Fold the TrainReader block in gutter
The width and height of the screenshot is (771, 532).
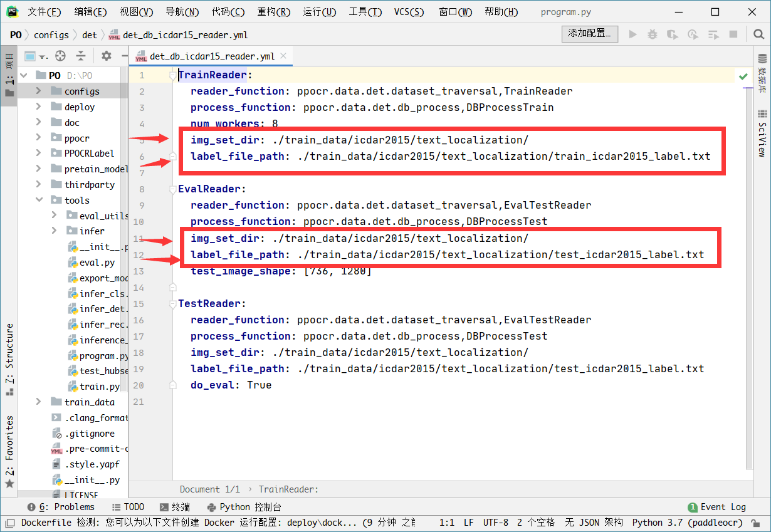pos(172,76)
